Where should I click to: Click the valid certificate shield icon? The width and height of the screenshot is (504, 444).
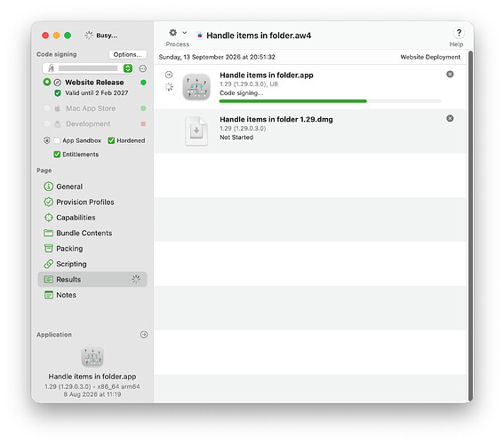58,93
